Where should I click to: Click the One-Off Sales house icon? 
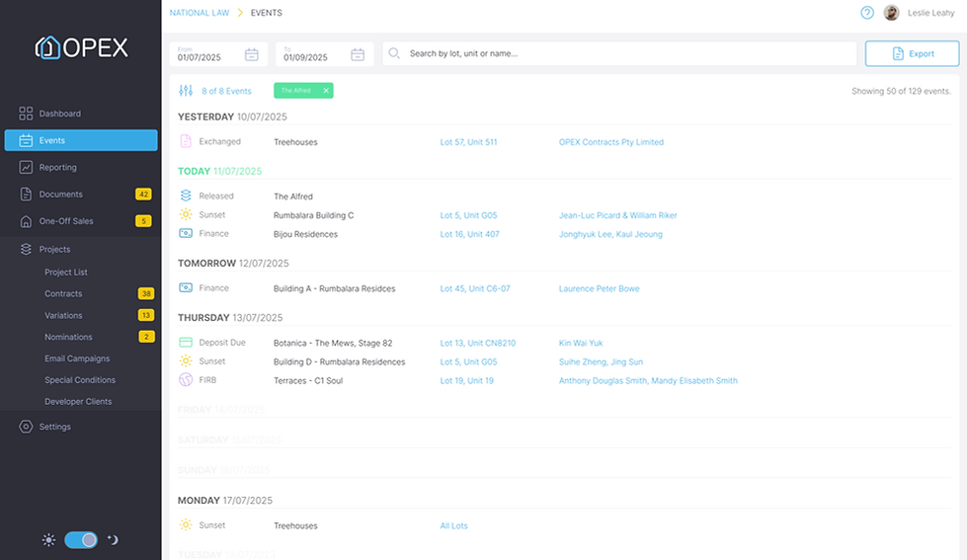coord(26,221)
